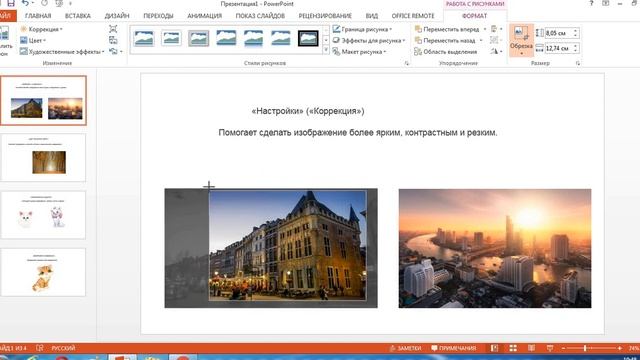Open Эффекты для рисунка menu

click(x=368, y=40)
